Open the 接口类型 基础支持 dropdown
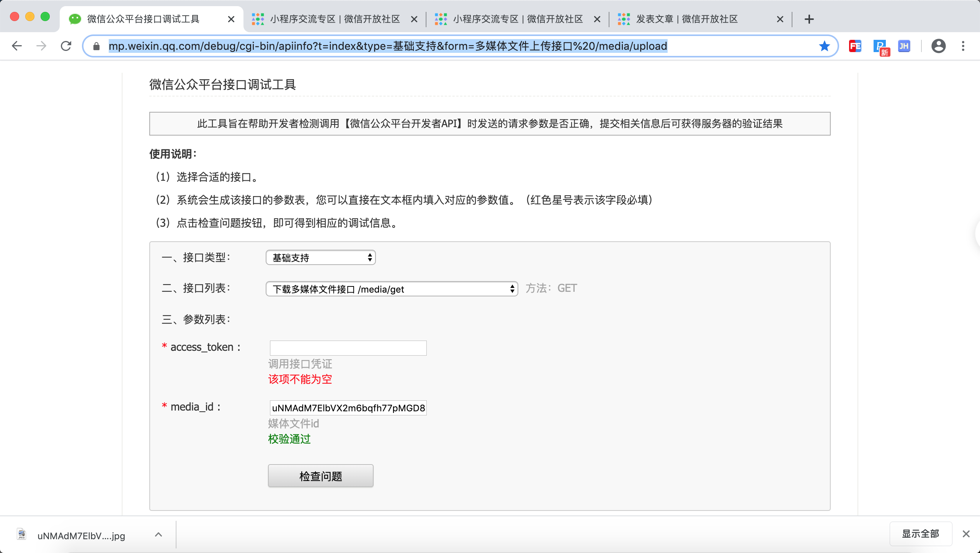This screenshot has width=980, height=553. click(320, 257)
